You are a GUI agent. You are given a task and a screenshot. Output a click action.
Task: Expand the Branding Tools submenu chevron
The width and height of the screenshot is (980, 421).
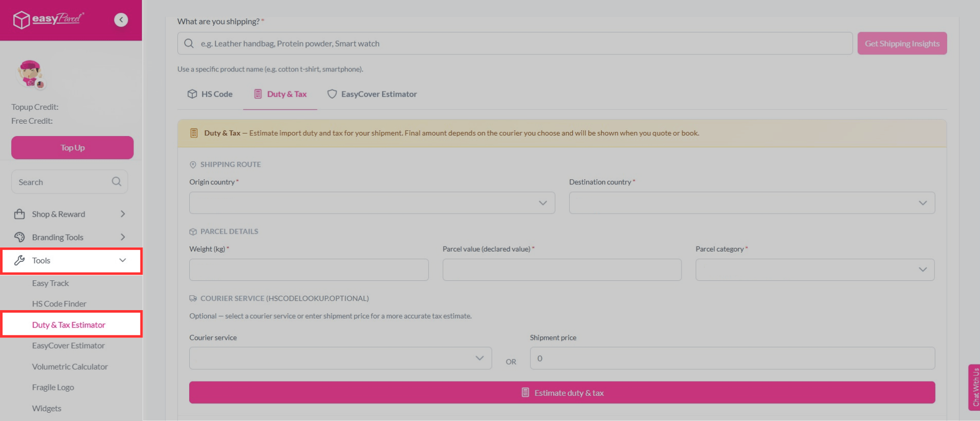tap(123, 237)
